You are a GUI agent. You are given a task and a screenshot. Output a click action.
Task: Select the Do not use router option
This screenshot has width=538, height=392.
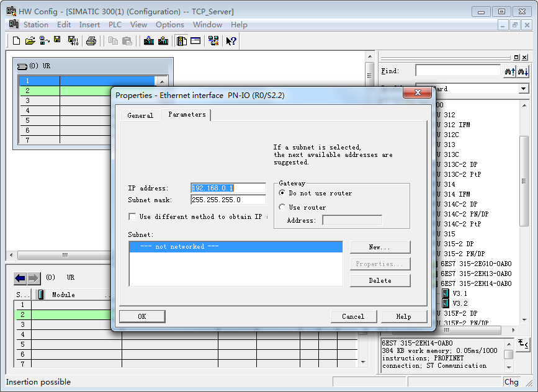[x=283, y=194]
